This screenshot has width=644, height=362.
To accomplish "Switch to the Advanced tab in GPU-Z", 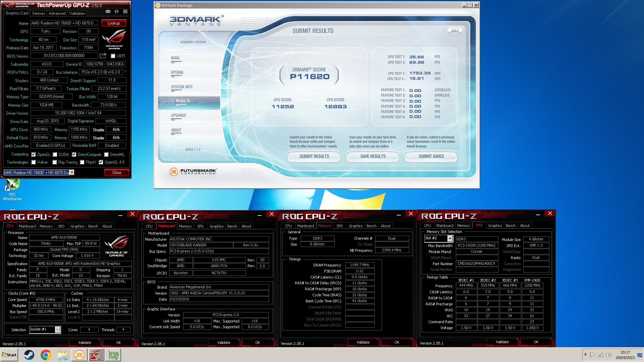I will coord(57,13).
